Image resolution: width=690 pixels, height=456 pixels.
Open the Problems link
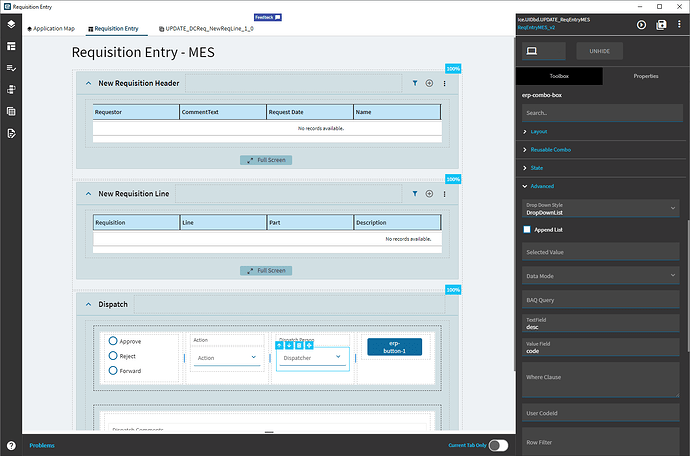tap(42, 445)
